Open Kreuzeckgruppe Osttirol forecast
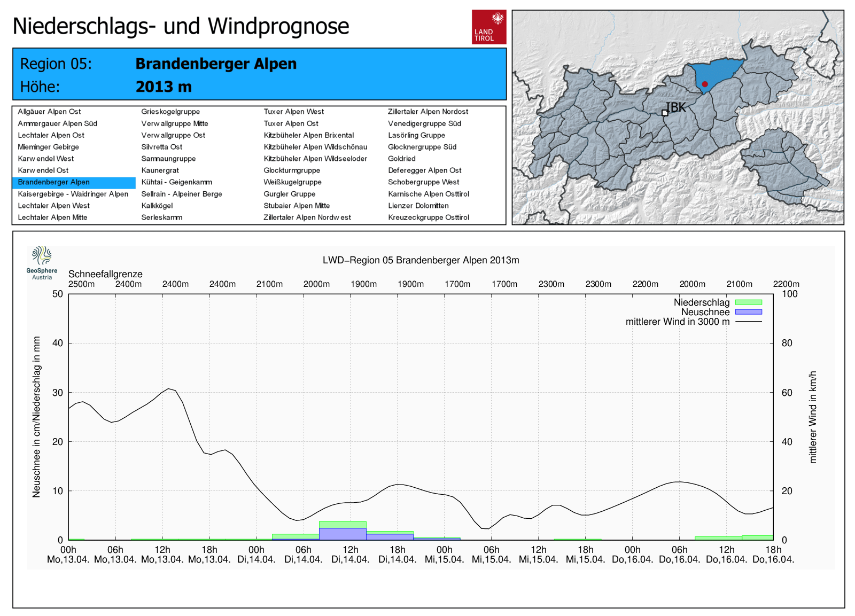The height and width of the screenshot is (616, 855). point(428,217)
